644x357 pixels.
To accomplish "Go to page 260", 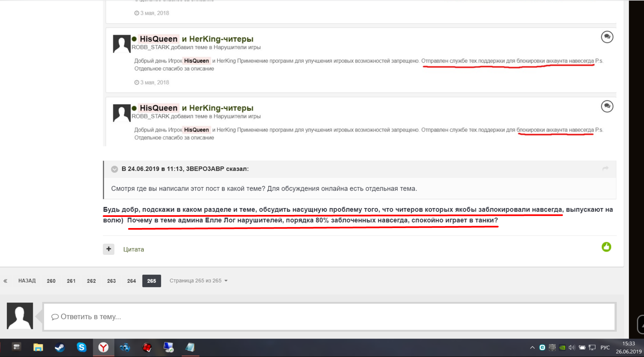I will (51, 281).
